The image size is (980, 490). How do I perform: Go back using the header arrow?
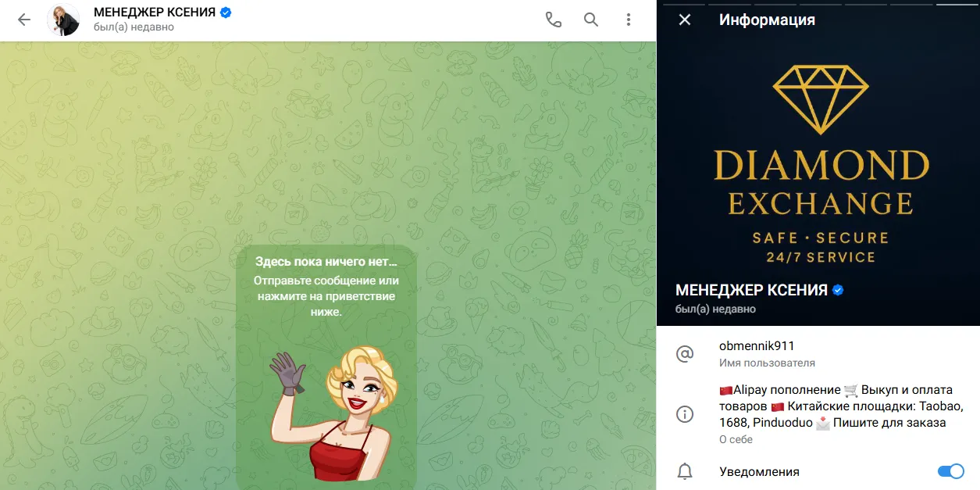(24, 20)
